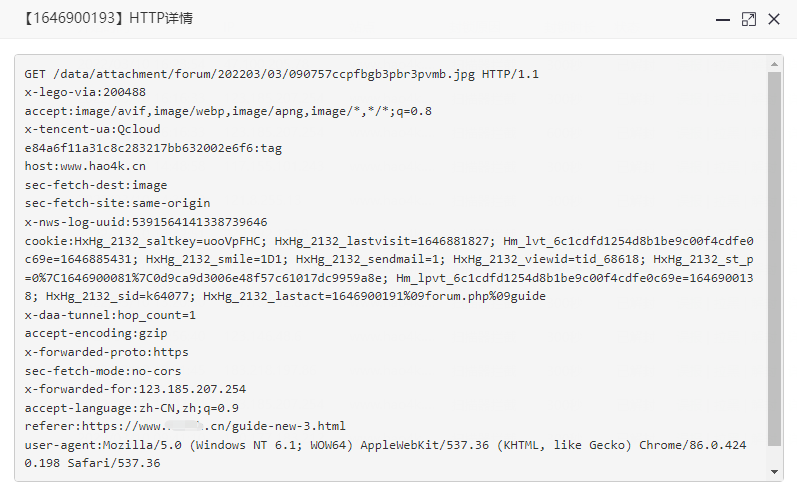The height and width of the screenshot is (493, 797).
Task: Click the x-lego-via:200488 header line
Action: click(x=85, y=92)
